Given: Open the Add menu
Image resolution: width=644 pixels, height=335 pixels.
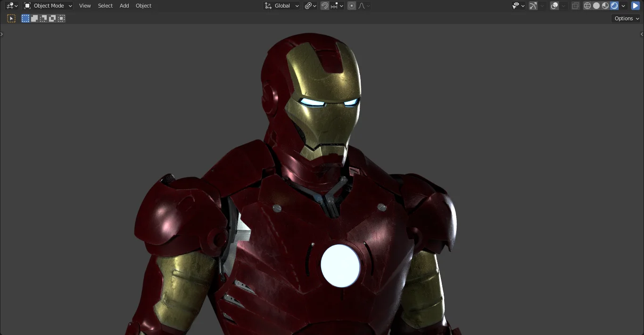Looking at the screenshot, I should (124, 6).
